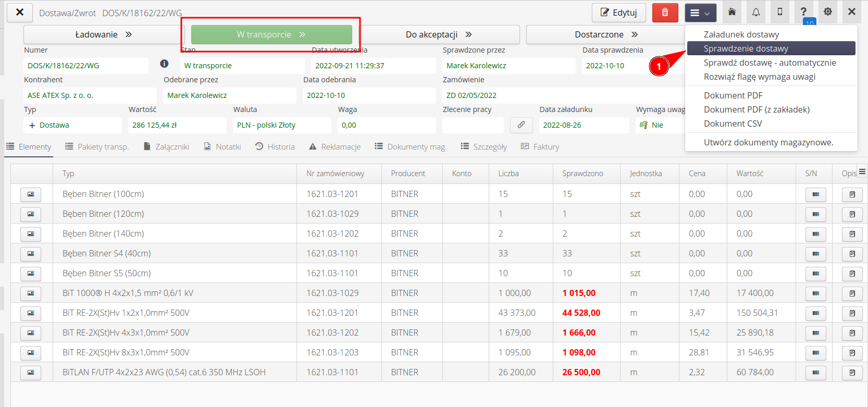
Task: Click the Kontrahent ASE ATEX field
Action: coord(90,95)
